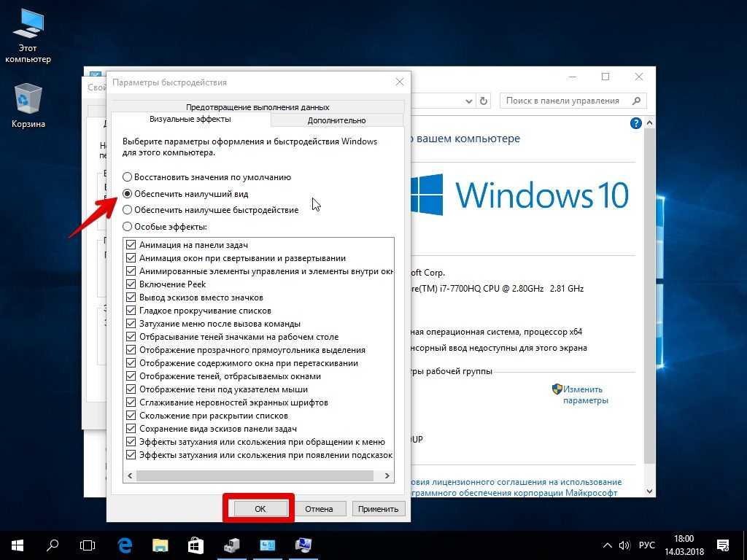Click the Отмена button
747x560 pixels.
(319, 508)
